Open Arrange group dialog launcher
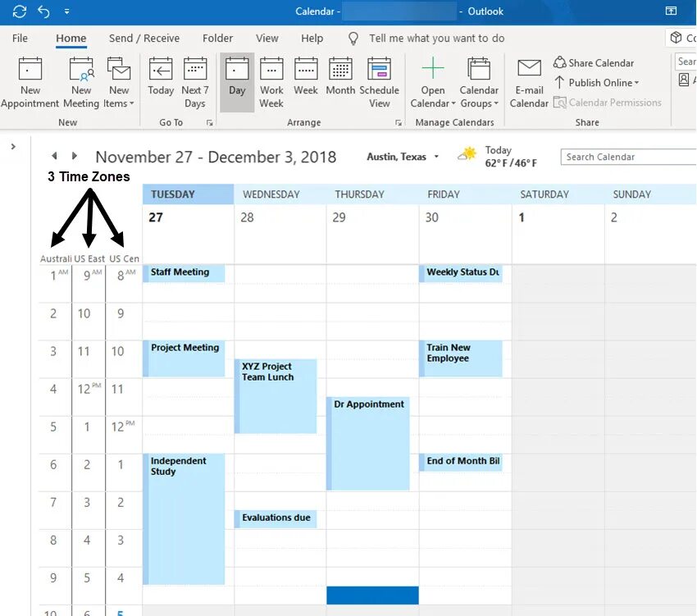The height and width of the screenshot is (616, 697). click(399, 123)
